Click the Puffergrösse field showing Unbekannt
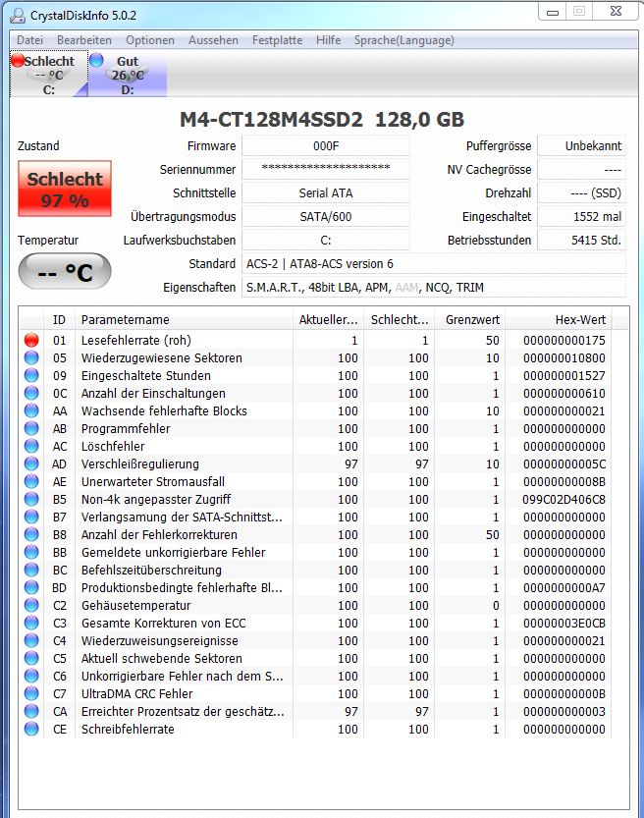This screenshot has width=644, height=818. point(581,146)
